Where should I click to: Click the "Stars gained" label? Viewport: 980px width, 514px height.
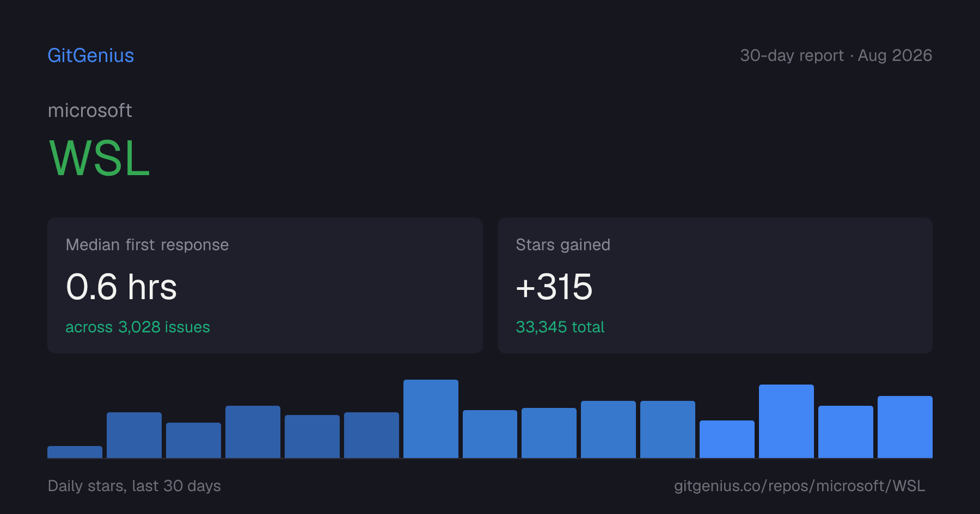[x=563, y=245]
